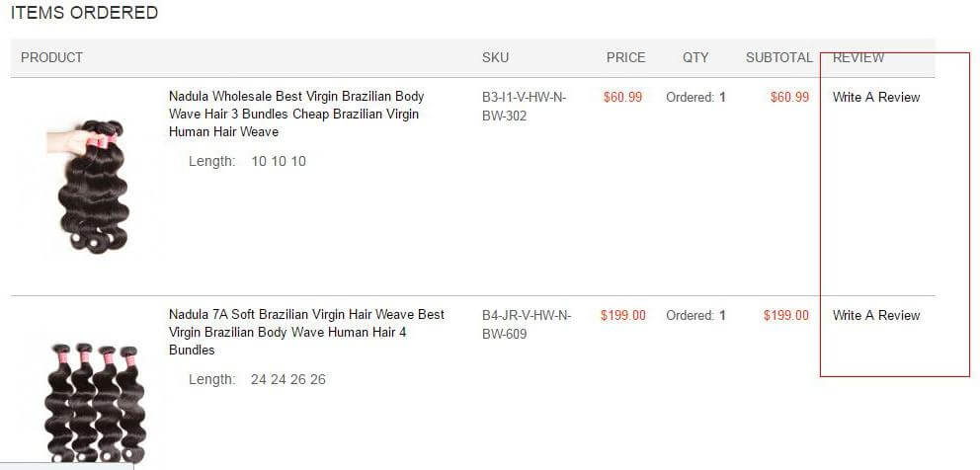
Task: Select the PRICE column header
Action: click(625, 57)
